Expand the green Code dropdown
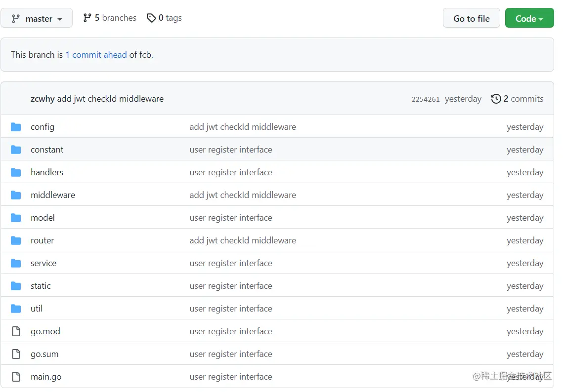The height and width of the screenshot is (392, 563). tap(529, 18)
